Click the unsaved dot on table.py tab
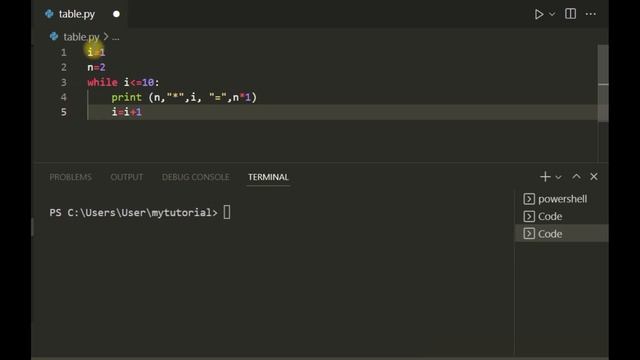The image size is (640, 360). coord(116,14)
